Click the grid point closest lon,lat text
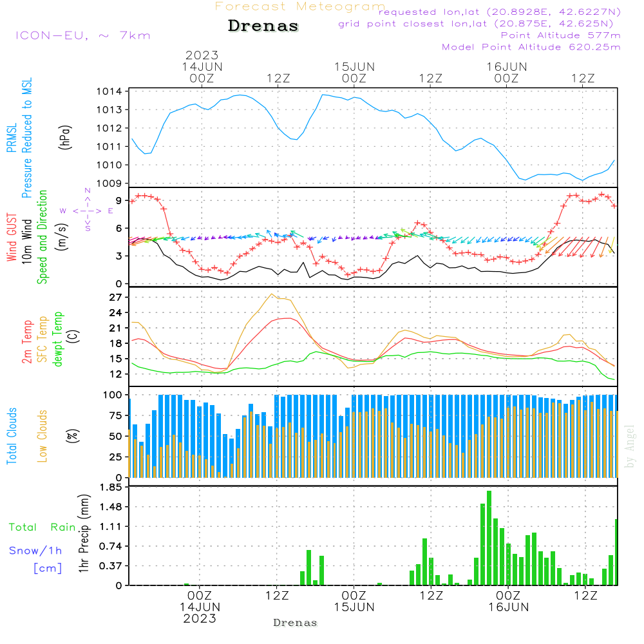 [x=480, y=24]
